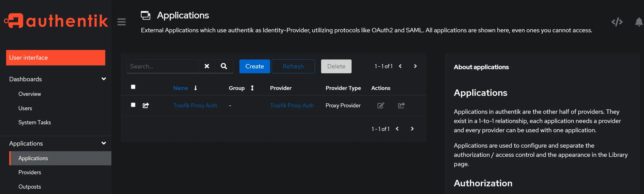The height and width of the screenshot is (194, 644).
Task: Click the Dashboards section label
Action: [25, 79]
